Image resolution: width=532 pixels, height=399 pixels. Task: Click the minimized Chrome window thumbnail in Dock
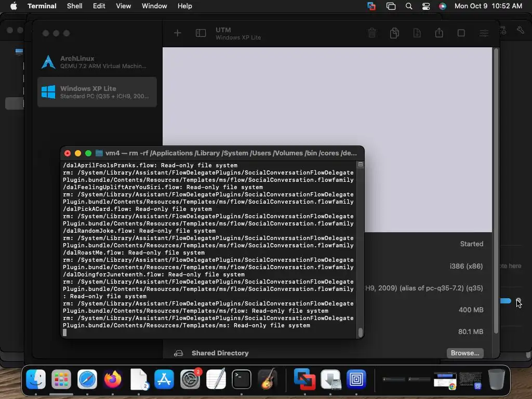click(x=445, y=380)
